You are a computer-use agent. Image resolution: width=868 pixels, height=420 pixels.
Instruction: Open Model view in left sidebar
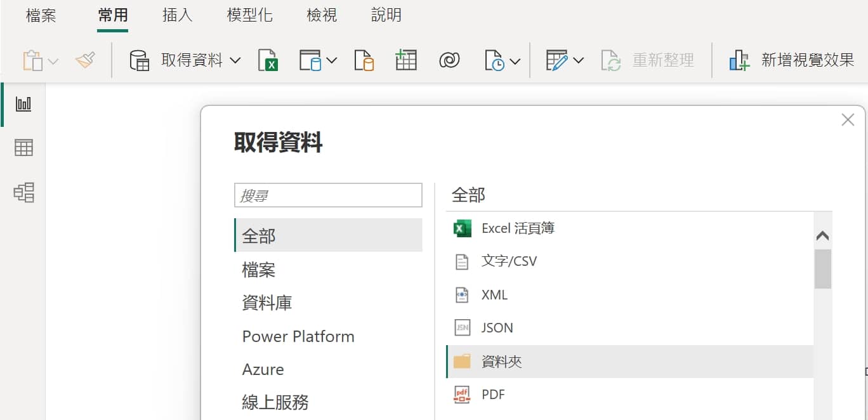23,192
